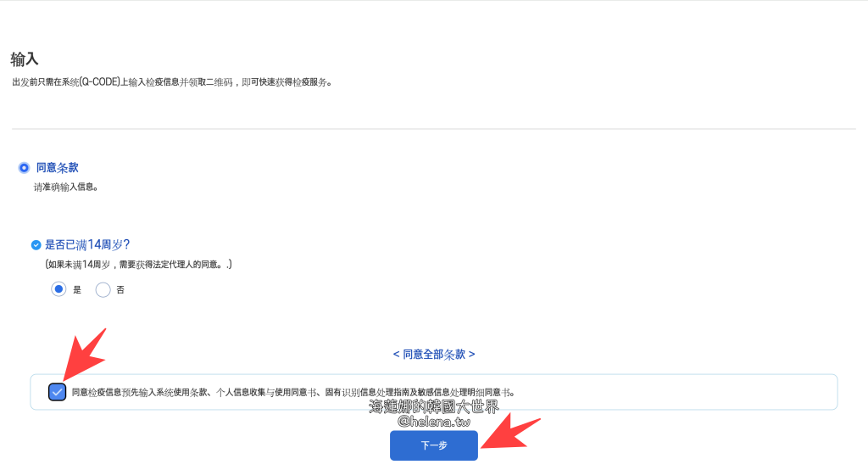Image resolution: width=868 pixels, height=470 pixels.
Task: Click the consent text starting with 同意检疫信息预先输入系统
Action: (x=293, y=393)
